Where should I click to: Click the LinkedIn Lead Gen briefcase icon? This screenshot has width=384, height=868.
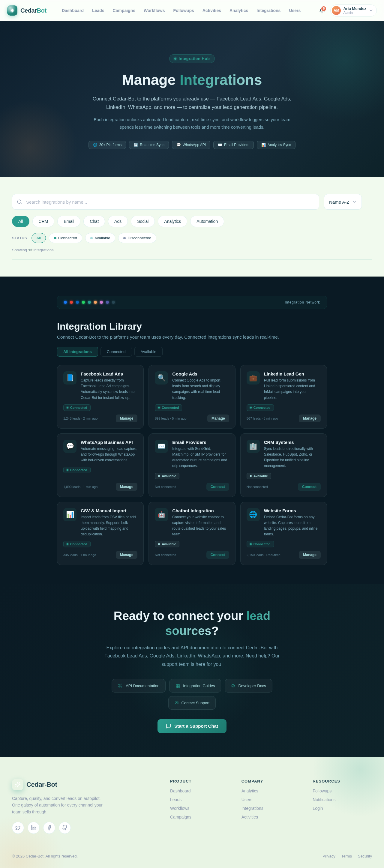click(253, 378)
